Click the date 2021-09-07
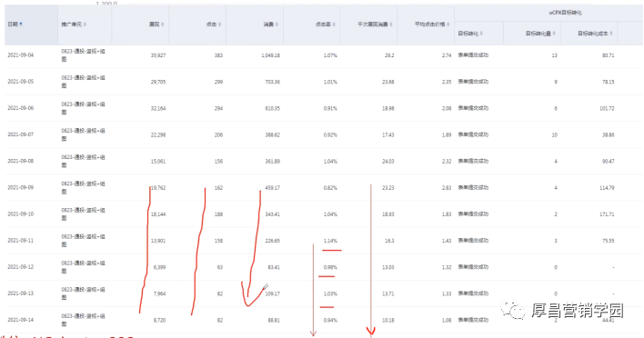Screen dimensions: 644x338 click(21, 134)
